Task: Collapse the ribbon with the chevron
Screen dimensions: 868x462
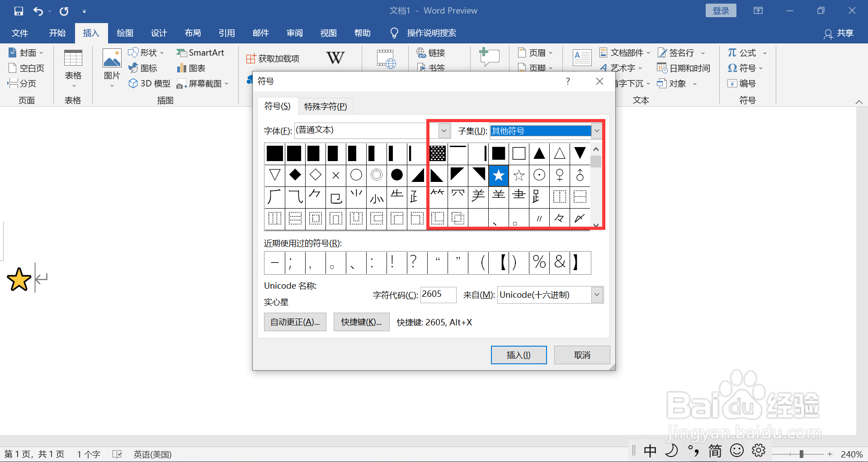Action: [859, 102]
